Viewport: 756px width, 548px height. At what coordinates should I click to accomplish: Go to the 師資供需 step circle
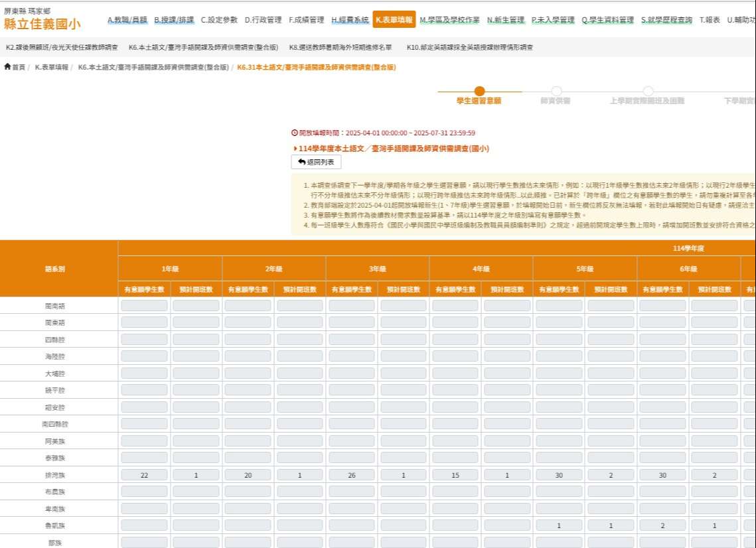coord(556,91)
